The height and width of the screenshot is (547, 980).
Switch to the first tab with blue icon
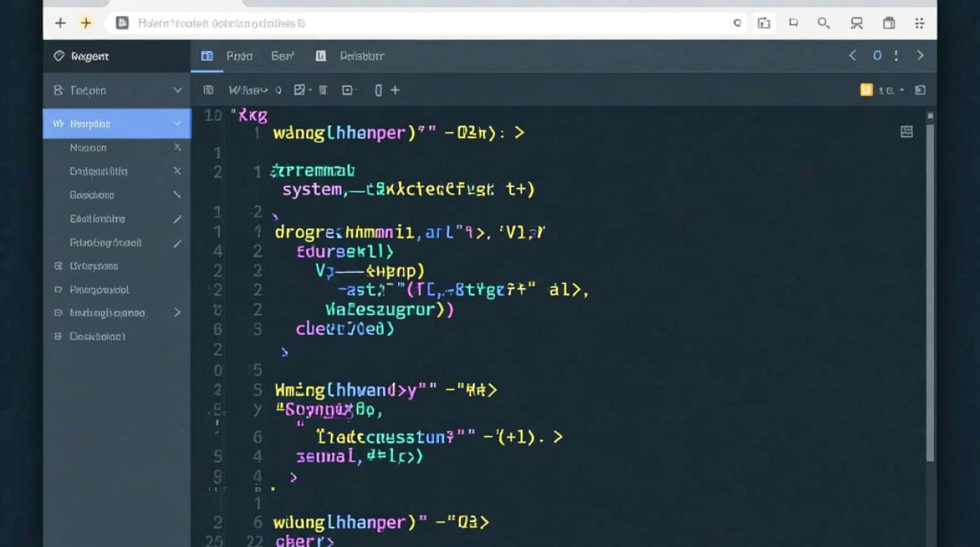point(228,56)
